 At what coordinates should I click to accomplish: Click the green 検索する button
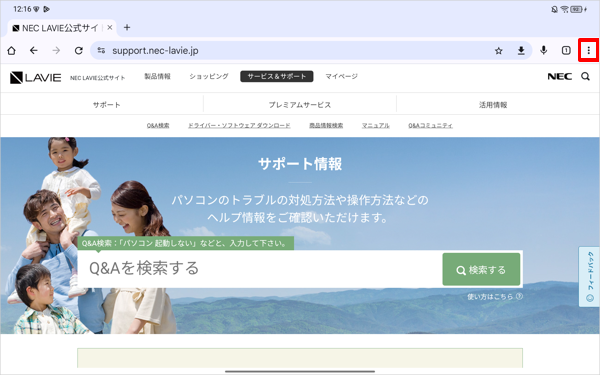click(481, 269)
